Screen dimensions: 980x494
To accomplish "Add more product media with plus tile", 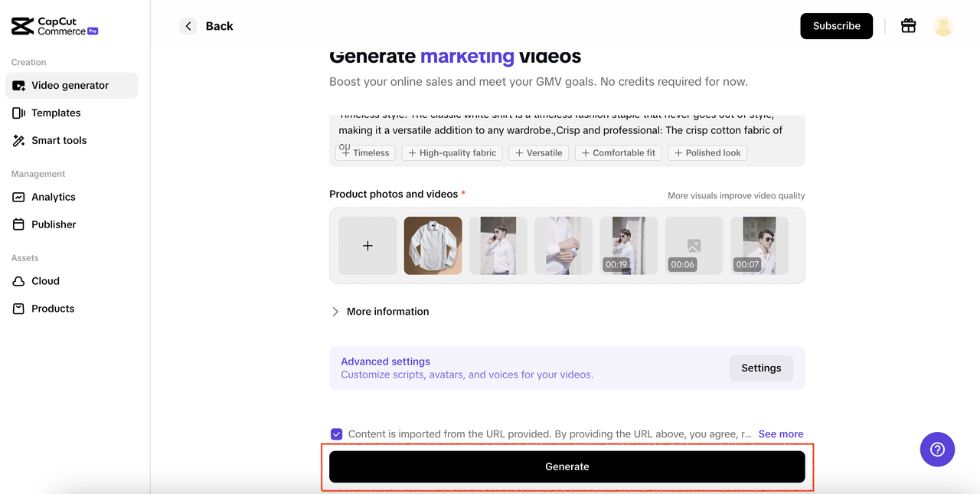I will click(x=367, y=246).
